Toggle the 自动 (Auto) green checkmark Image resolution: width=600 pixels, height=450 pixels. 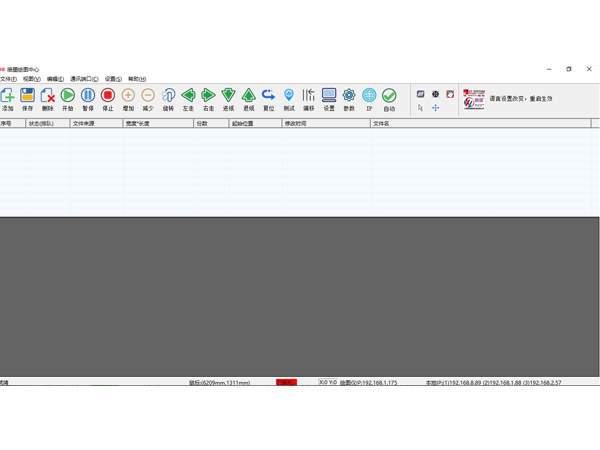[389, 97]
